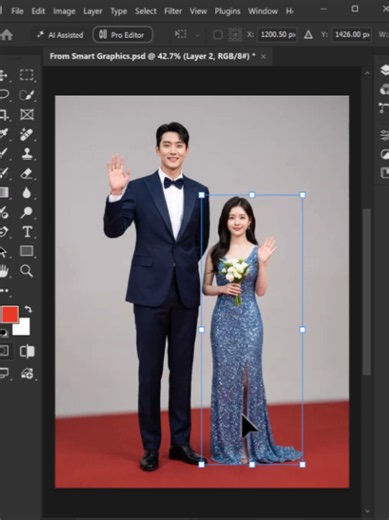389x520 pixels.
Task: Open the Edit menu
Action: tap(38, 11)
